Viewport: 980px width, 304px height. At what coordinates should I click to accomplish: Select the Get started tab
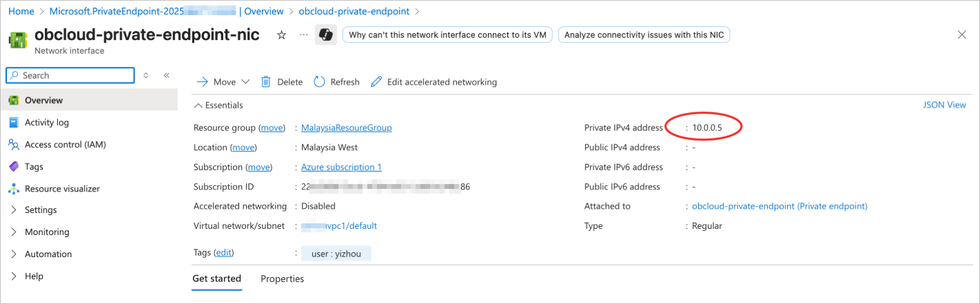point(216,279)
